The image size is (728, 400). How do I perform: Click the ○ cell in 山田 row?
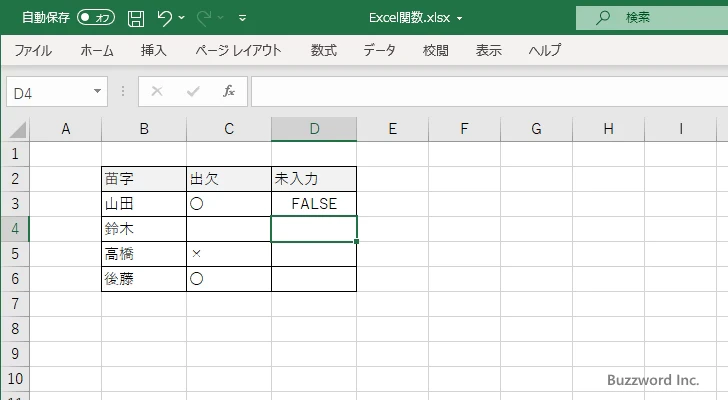[229, 204]
